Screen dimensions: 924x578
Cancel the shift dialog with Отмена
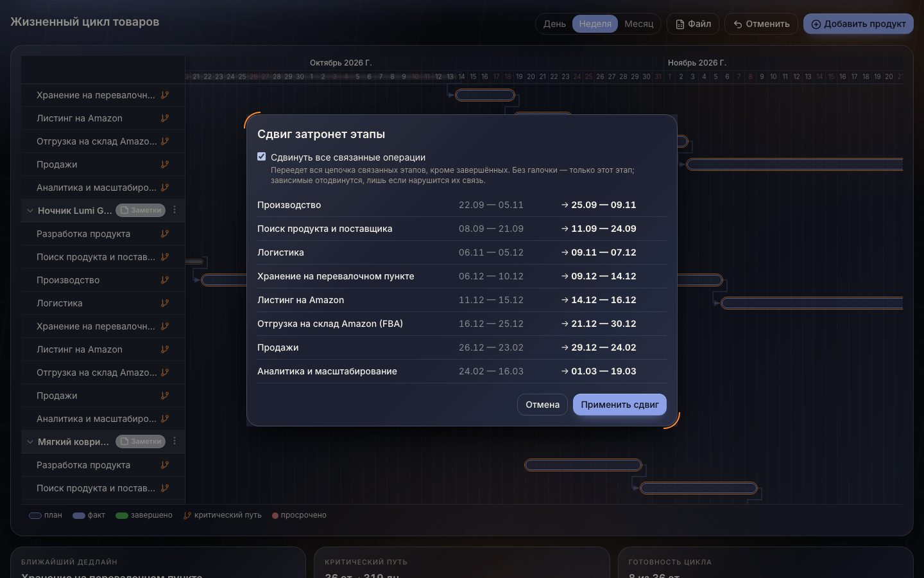coord(542,405)
